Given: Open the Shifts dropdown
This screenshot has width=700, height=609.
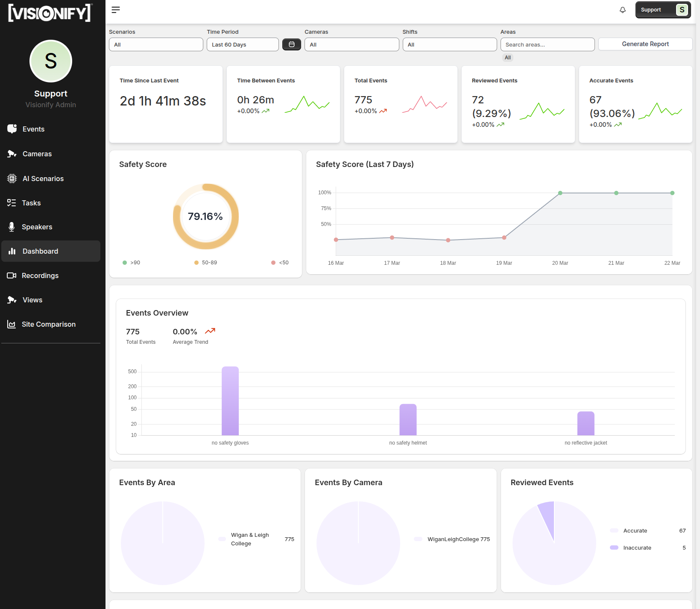Looking at the screenshot, I should 450,44.
